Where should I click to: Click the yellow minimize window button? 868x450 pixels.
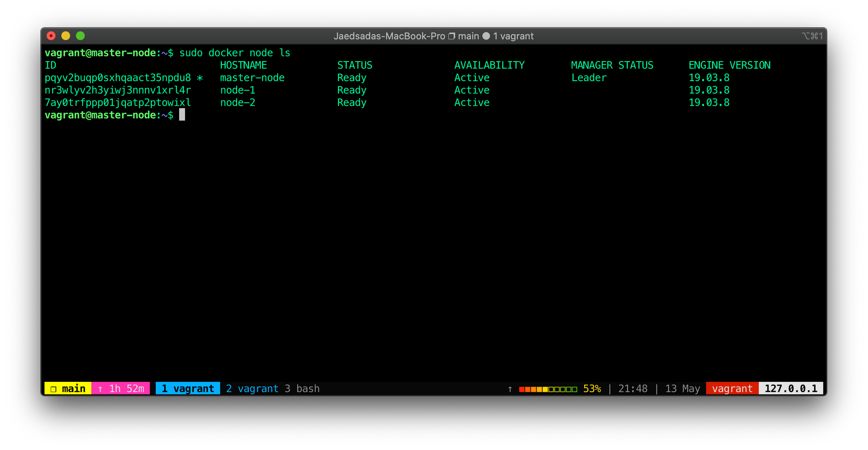66,36
